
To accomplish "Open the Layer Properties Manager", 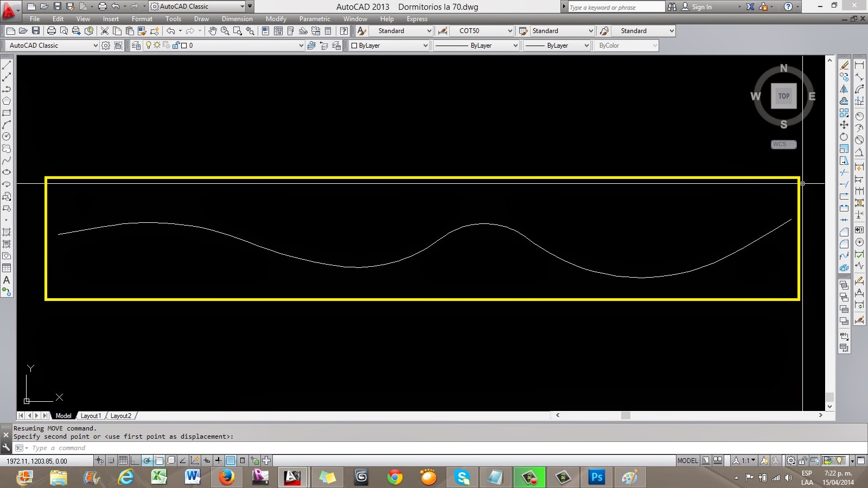I will click(x=136, y=46).
